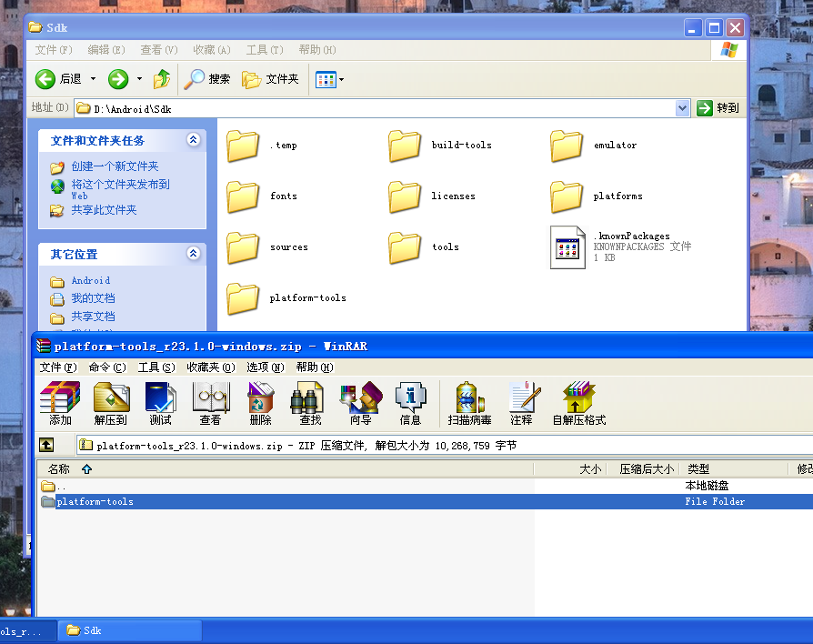Viewport: 813px width, 644px height.
Task: Open 我的文档 link in sidebar
Action: point(93,298)
